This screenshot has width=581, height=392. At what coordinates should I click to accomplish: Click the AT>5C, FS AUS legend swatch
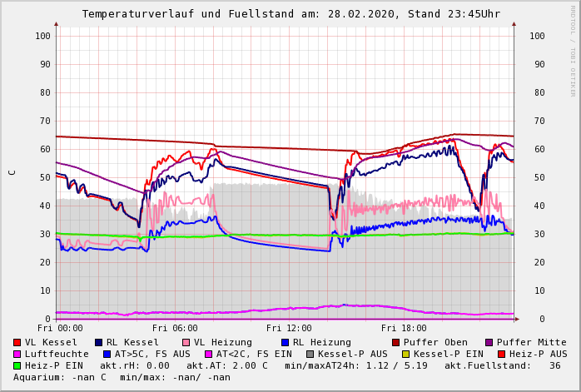click(107, 354)
